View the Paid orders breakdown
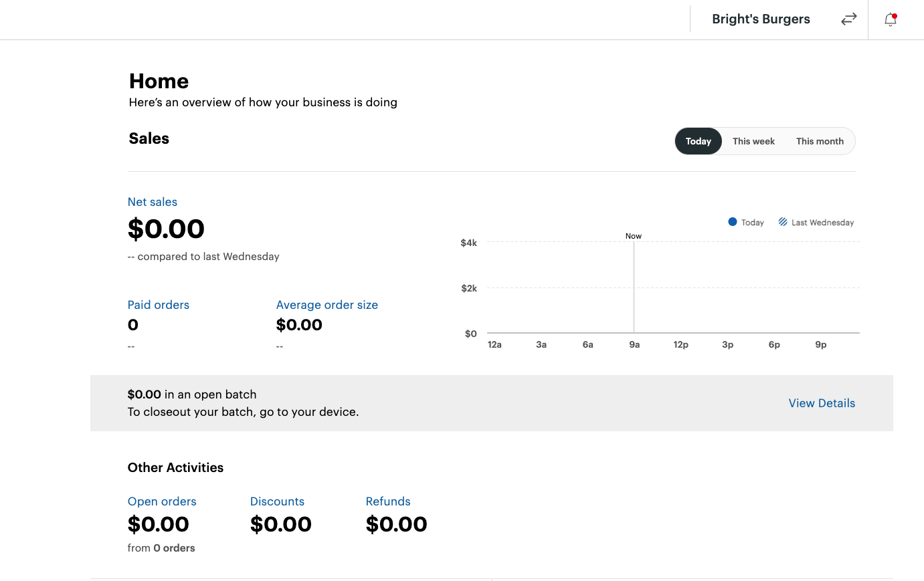Image resolution: width=924 pixels, height=581 pixels. [x=159, y=304]
